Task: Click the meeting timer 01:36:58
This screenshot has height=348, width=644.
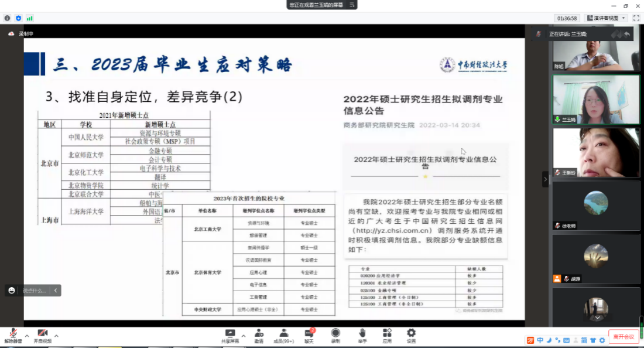Action: click(x=567, y=18)
